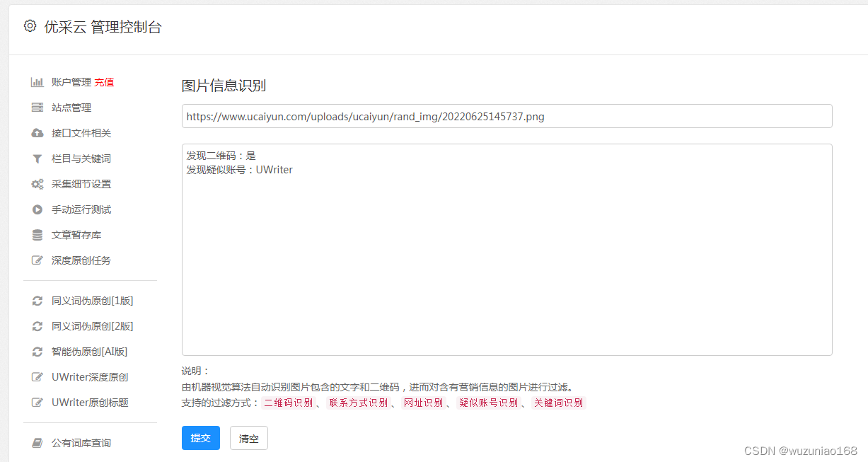Click the red 充值 link
Image resolution: width=868 pixels, height=462 pixels.
pyautogui.click(x=104, y=81)
